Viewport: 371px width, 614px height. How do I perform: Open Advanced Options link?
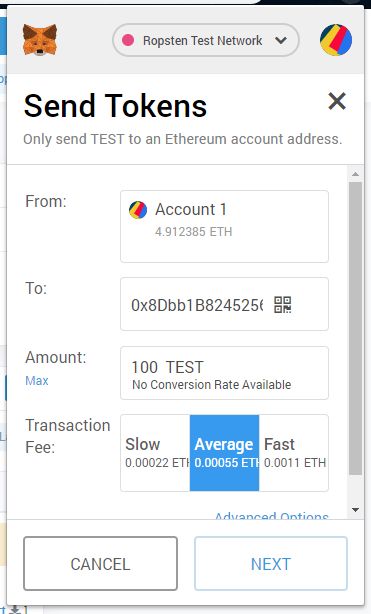click(271, 515)
